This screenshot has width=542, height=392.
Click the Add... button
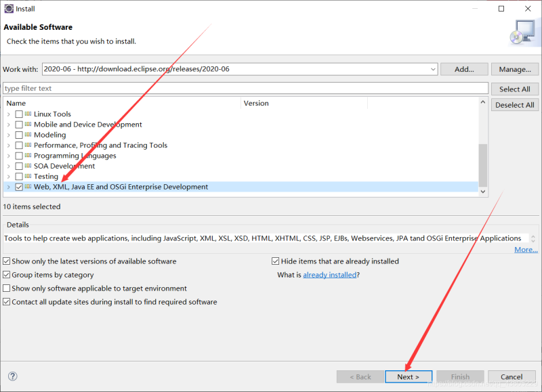(464, 69)
